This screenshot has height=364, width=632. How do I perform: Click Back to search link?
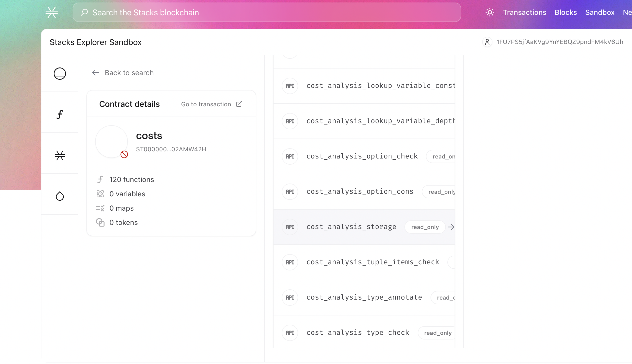129,73
